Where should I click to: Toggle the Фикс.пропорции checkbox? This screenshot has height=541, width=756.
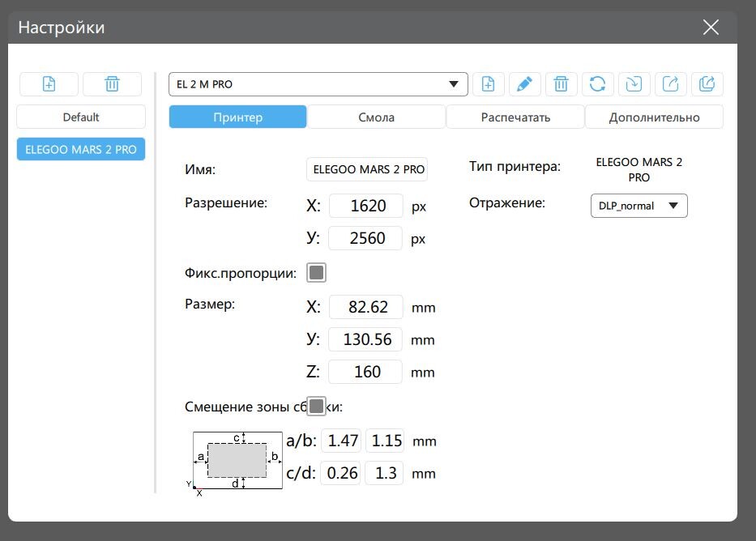[316, 273]
